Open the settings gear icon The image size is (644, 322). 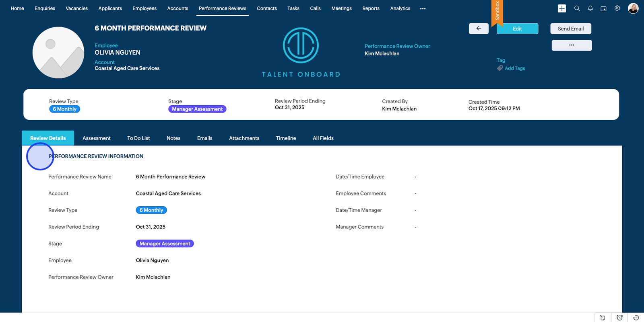617,8
